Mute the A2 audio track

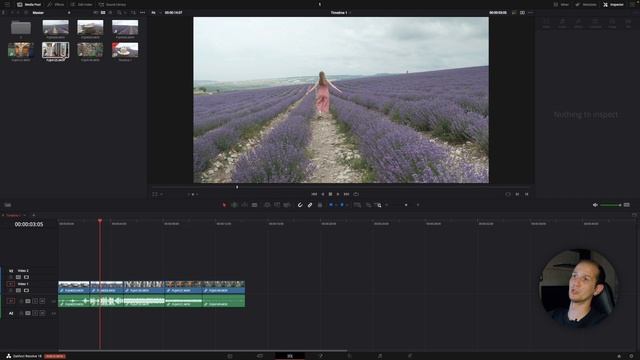click(x=42, y=313)
